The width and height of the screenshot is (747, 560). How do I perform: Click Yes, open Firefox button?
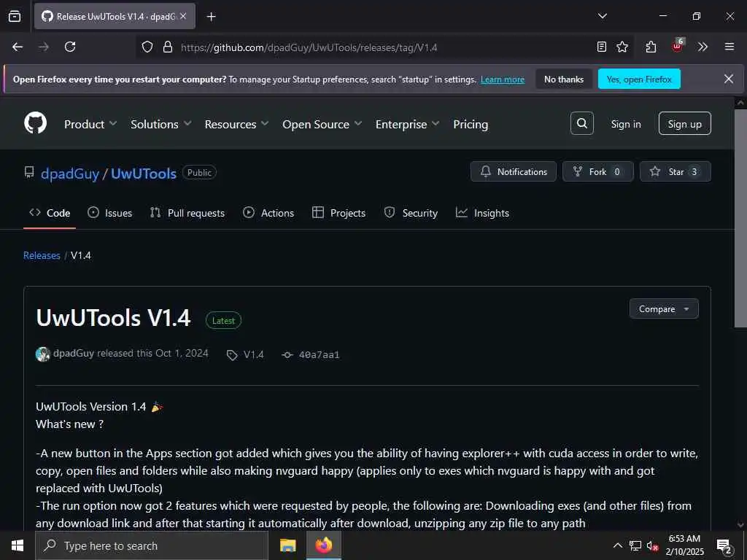[639, 79]
